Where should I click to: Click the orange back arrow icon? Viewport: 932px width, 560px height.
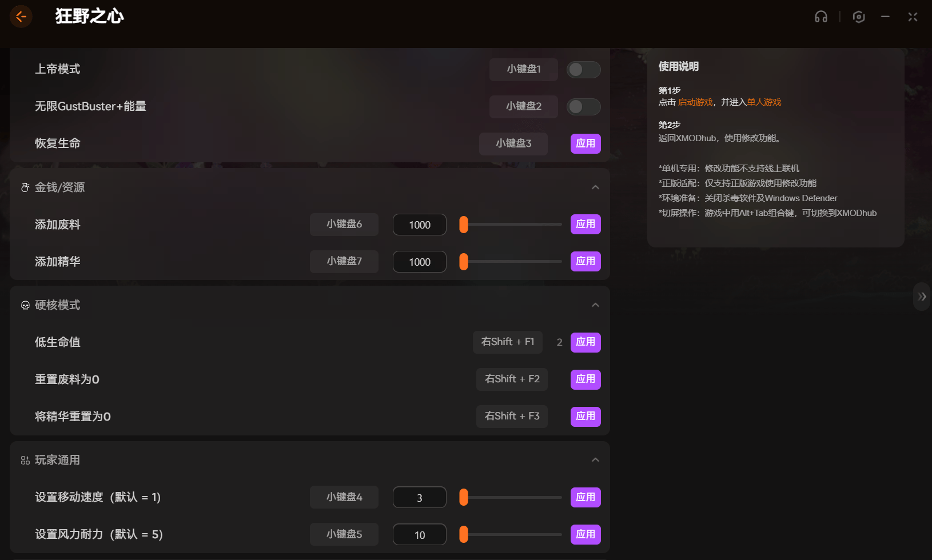(21, 17)
